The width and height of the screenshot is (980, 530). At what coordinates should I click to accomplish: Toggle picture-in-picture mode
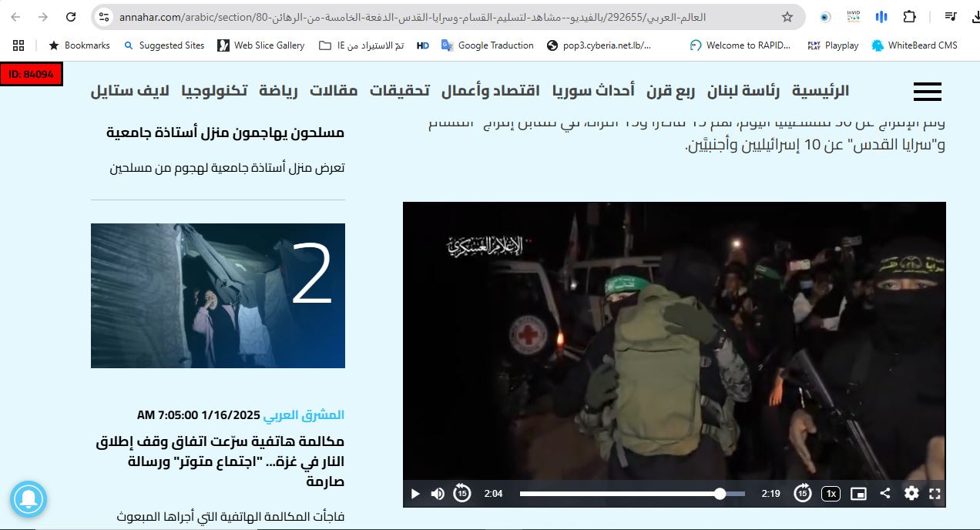click(858, 494)
